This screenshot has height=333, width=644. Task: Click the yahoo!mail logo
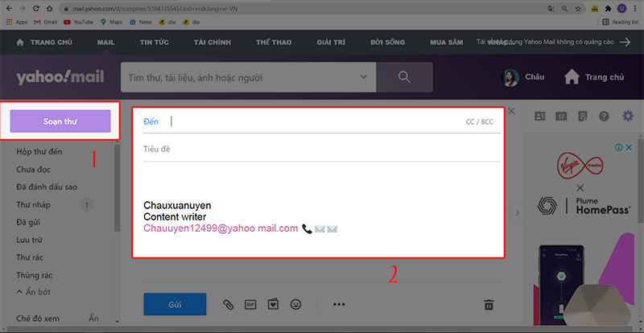click(x=60, y=76)
